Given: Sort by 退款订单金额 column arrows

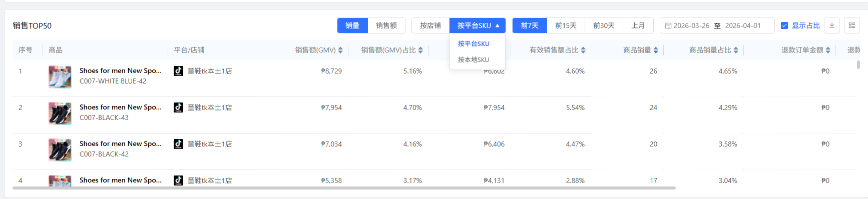Looking at the screenshot, I should coord(828,50).
